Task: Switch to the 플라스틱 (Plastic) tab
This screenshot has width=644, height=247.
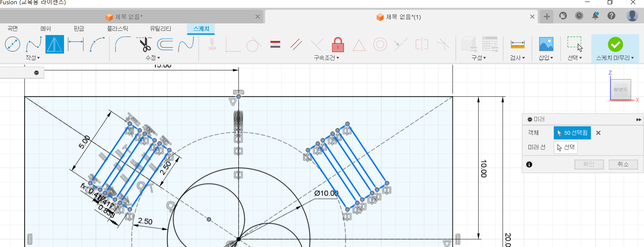Action: click(x=117, y=29)
